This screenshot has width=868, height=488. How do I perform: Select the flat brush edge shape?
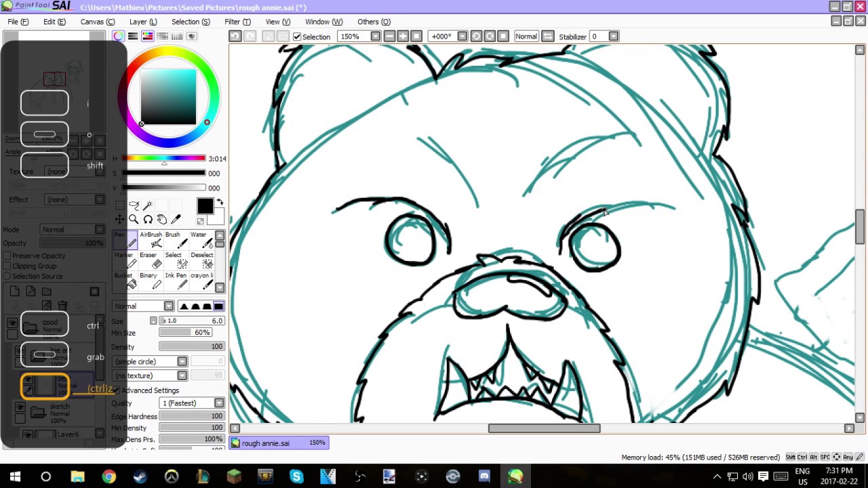pos(218,306)
